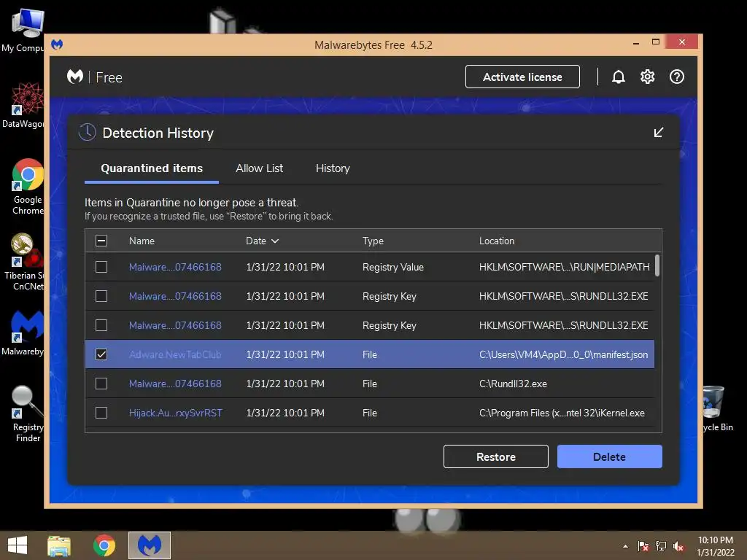The height and width of the screenshot is (560, 747).
Task: Open the notifications bell
Action: point(619,77)
